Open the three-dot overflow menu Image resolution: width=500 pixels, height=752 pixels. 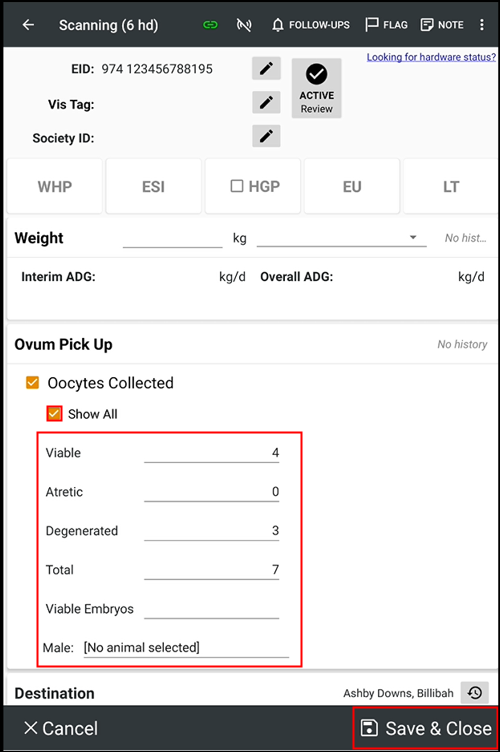tap(482, 25)
